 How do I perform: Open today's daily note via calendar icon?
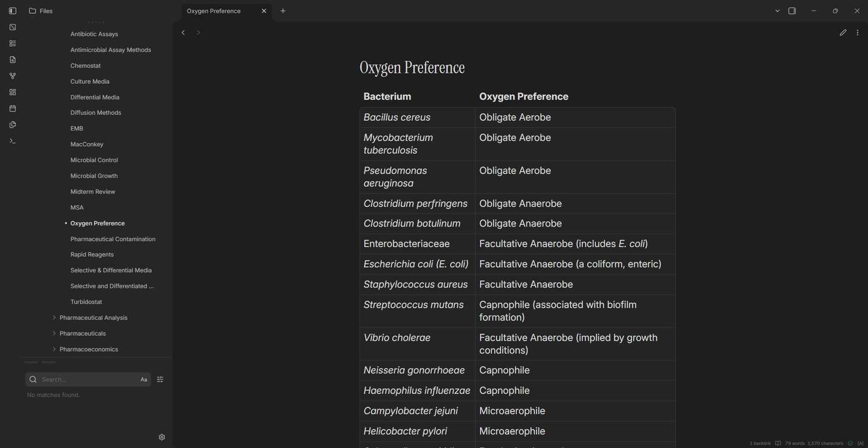pyautogui.click(x=13, y=109)
